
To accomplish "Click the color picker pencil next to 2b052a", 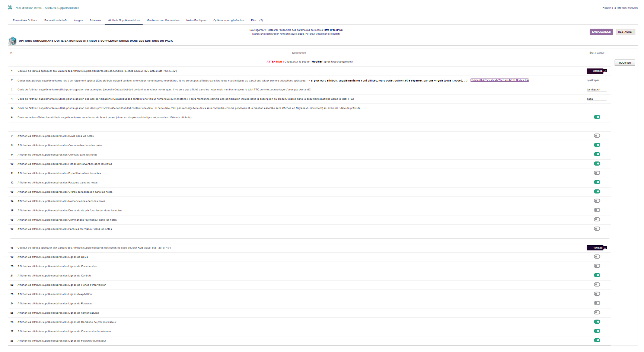I will click(x=605, y=71).
